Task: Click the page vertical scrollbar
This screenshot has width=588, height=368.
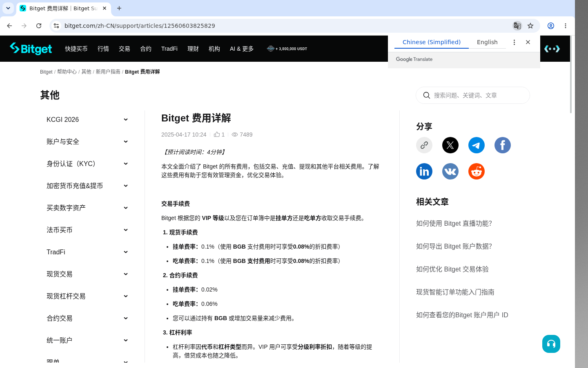Action: point(571,75)
